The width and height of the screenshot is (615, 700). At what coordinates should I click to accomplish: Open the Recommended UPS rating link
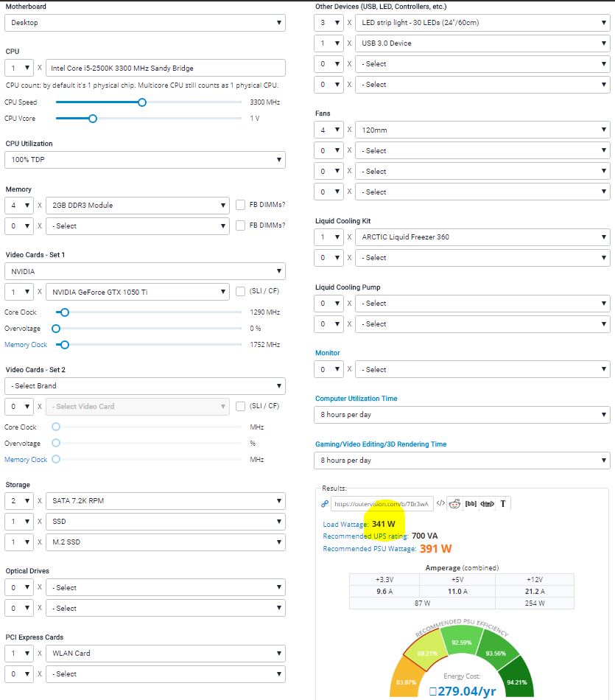[x=365, y=536]
